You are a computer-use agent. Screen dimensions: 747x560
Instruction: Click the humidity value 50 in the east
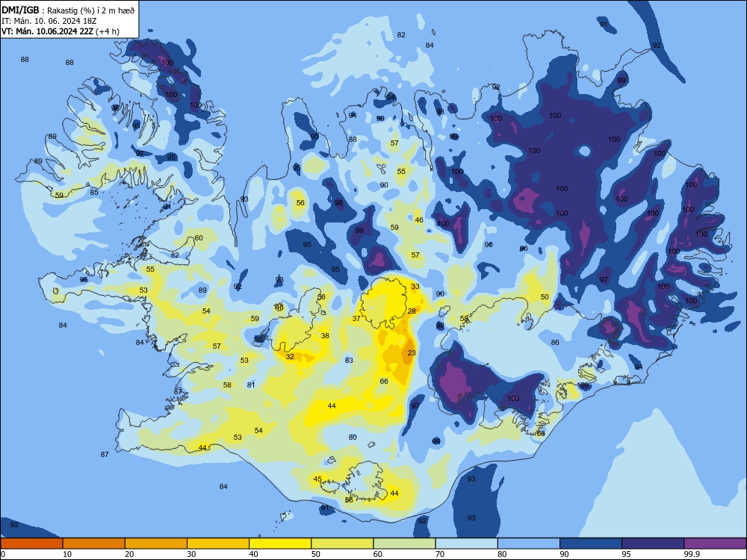[545, 296]
